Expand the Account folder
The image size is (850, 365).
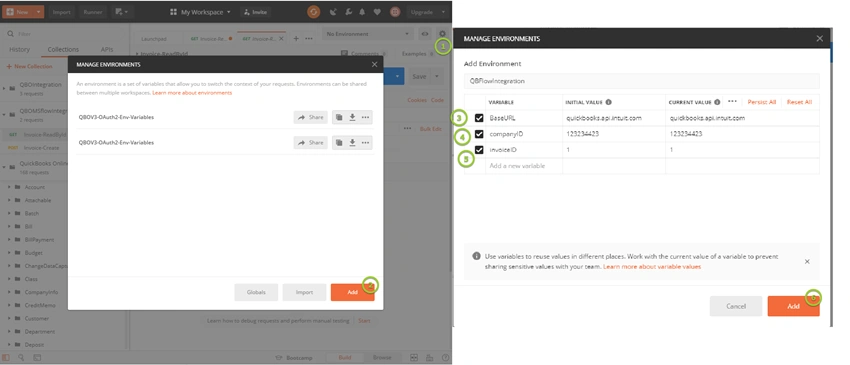point(9,187)
